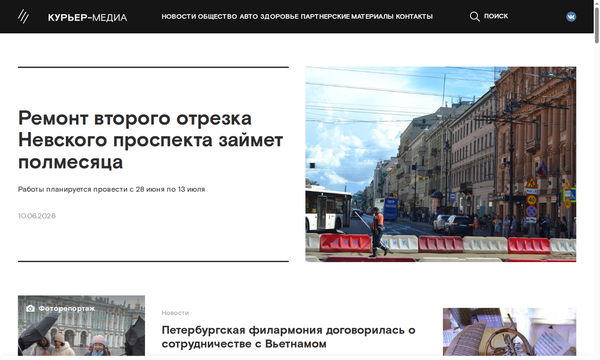600x360 pixels.
Task: Open the sheet music horn thumbnail
Action: pyautogui.click(x=509, y=332)
